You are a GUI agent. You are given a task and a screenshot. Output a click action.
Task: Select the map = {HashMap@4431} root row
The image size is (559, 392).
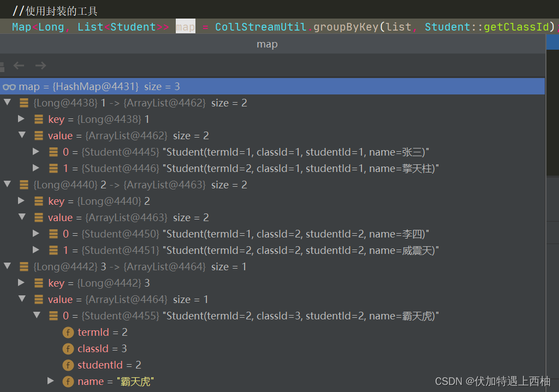272,86
